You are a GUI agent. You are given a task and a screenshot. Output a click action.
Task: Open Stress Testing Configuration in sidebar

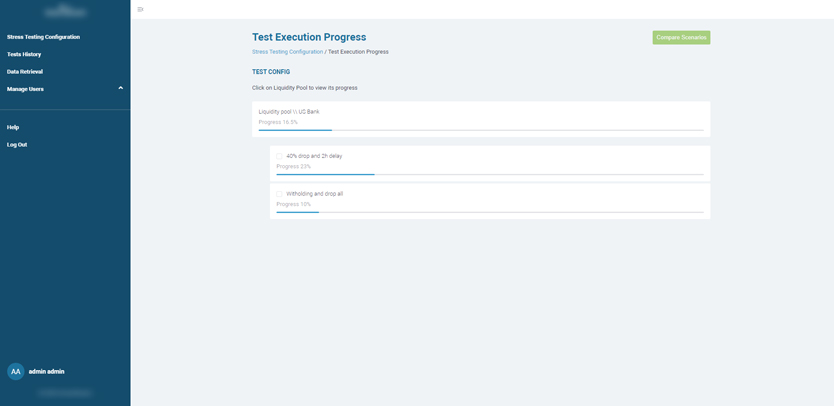pyautogui.click(x=43, y=37)
